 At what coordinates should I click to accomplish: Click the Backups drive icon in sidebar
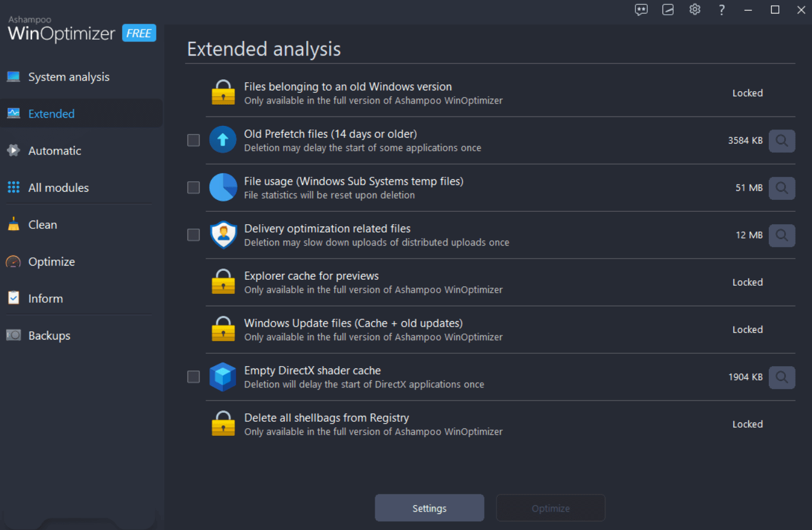(14, 335)
